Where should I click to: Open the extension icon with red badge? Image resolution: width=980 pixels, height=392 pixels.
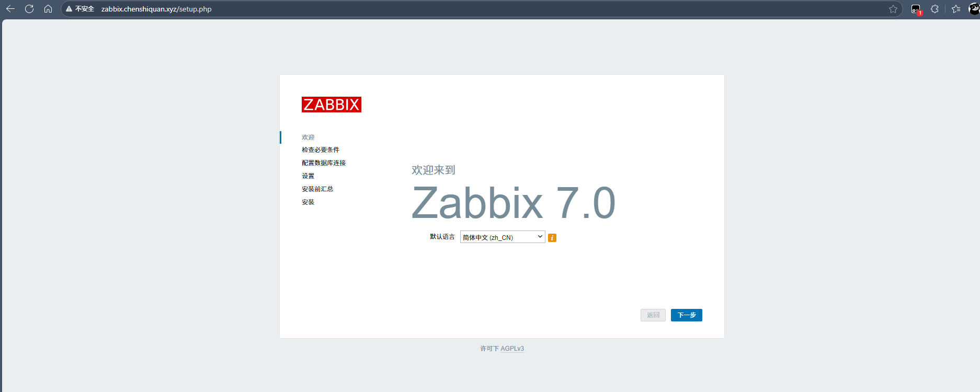click(x=916, y=9)
